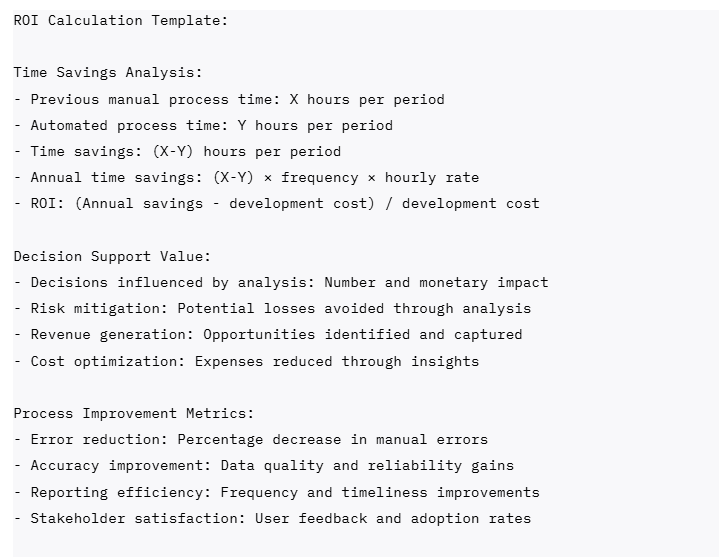Click the "Error reduction" line
Screen dimensions: 719x557
pyautogui.click(x=251, y=439)
